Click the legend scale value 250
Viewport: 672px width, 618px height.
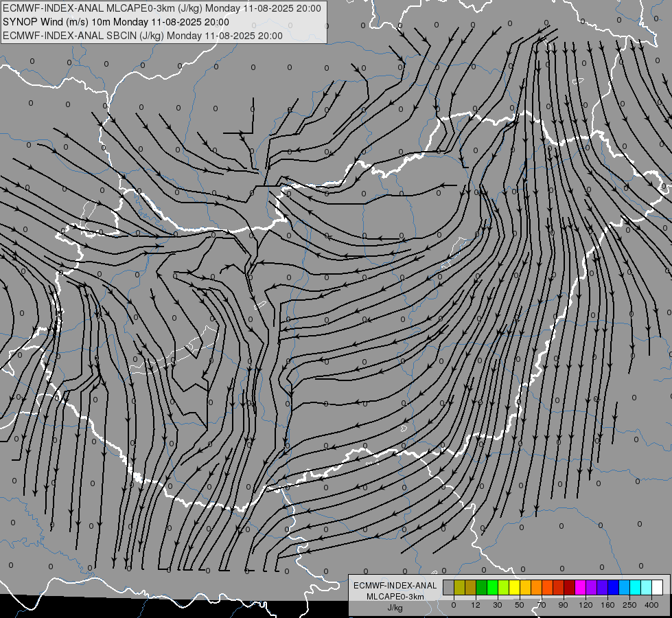629,605
